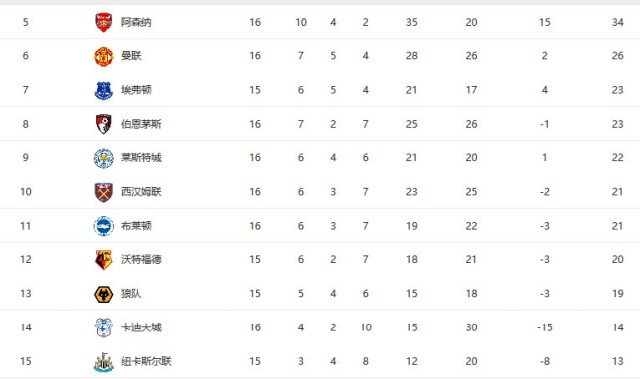Select Cardiff's -15 goal difference cell

pyautogui.click(x=544, y=327)
